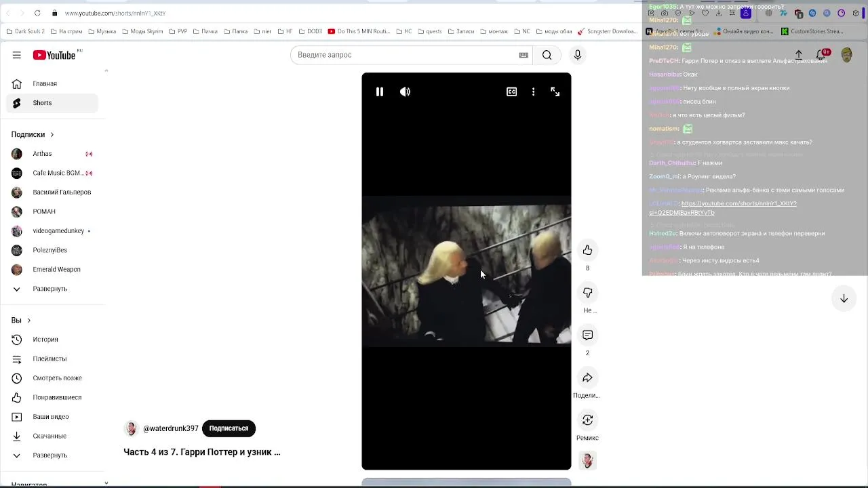Open the browser downloads icon
The height and width of the screenshot is (488, 868).
[x=719, y=13]
